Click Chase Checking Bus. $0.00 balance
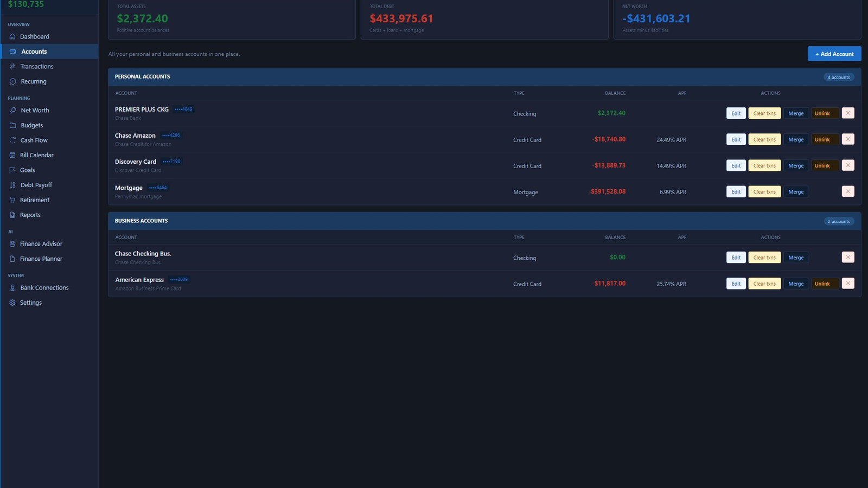Viewport: 868px width, 488px height. [617, 258]
